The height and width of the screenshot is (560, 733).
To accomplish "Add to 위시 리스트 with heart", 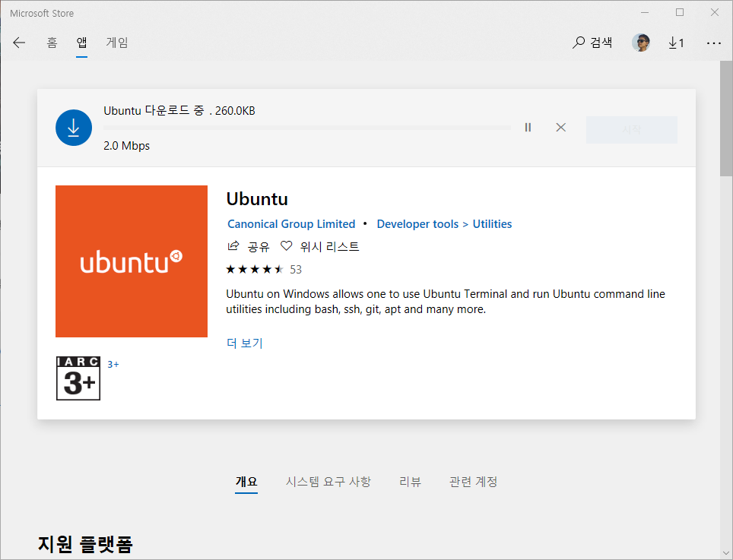I will tap(320, 246).
